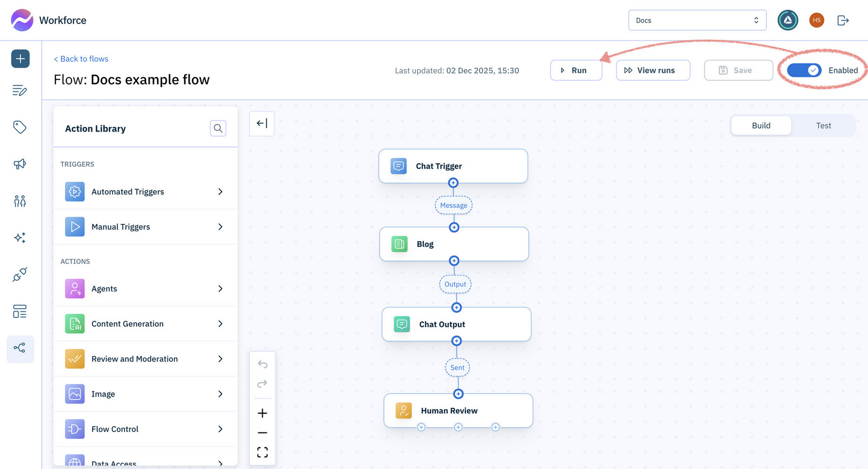The height and width of the screenshot is (469, 868).
Task: Zoom in with the canvas plus icon
Action: pyautogui.click(x=262, y=413)
